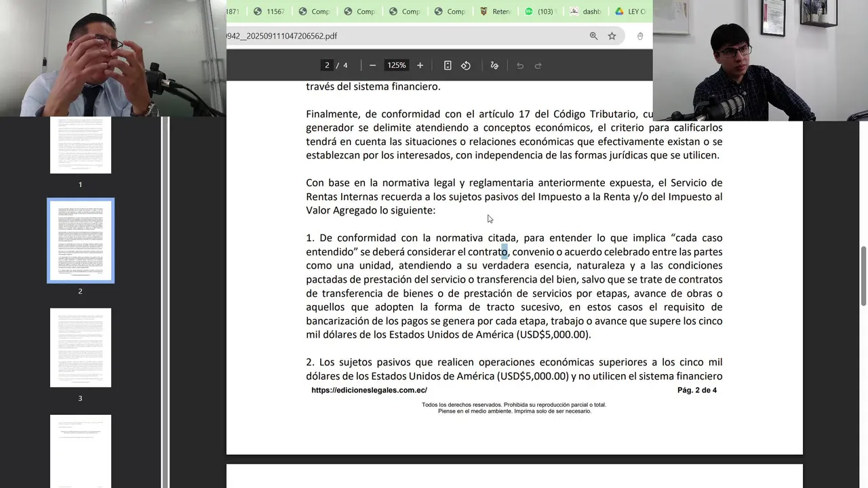Bookmark this page with the star icon
The width and height of the screenshot is (868, 488).
coord(612,36)
